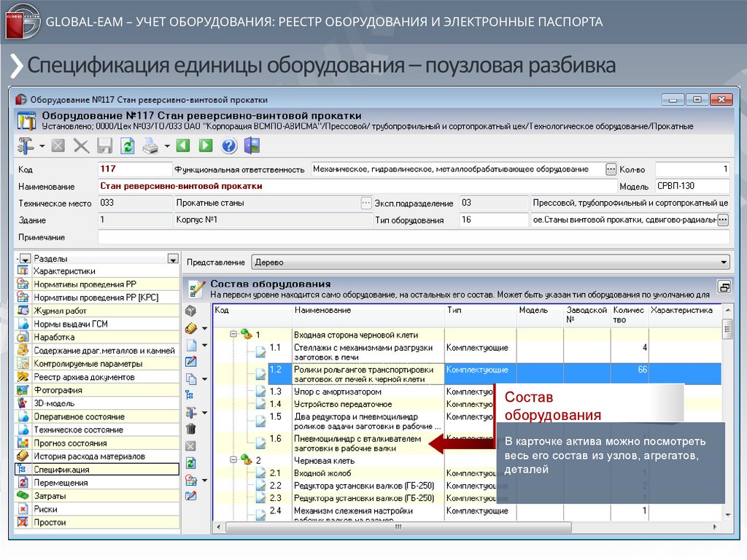Screen dimensions: 747x560
Task: Open the tools dropdown arrow beside wrench icon
Action: click(x=42, y=146)
